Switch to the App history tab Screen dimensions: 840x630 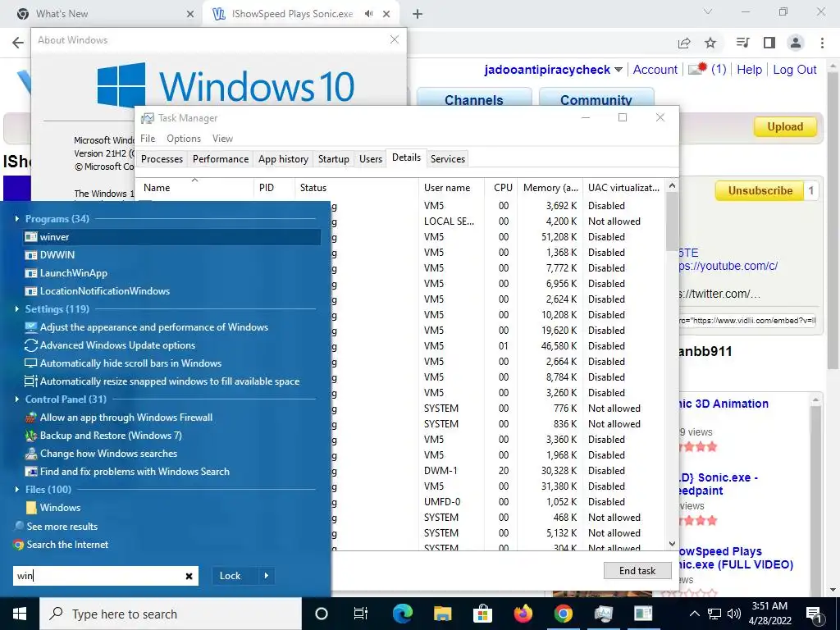283,159
